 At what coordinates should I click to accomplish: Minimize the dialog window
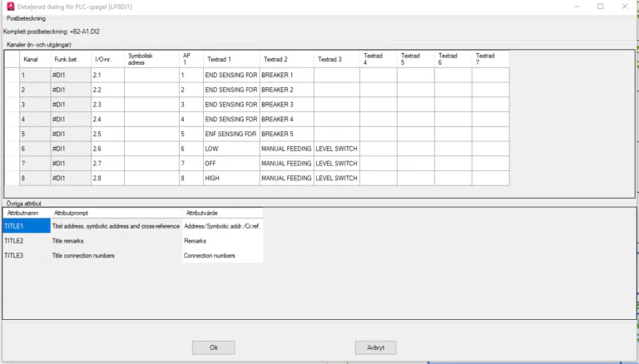[x=576, y=6]
